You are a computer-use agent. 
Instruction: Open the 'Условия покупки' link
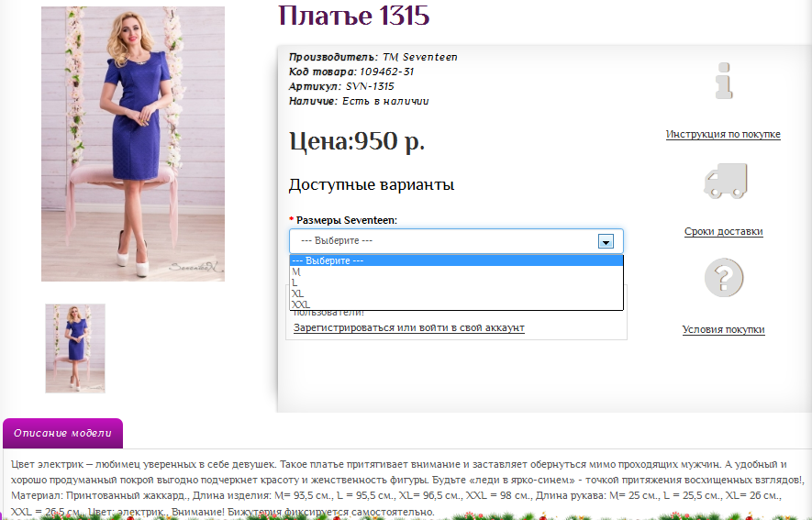[723, 330]
